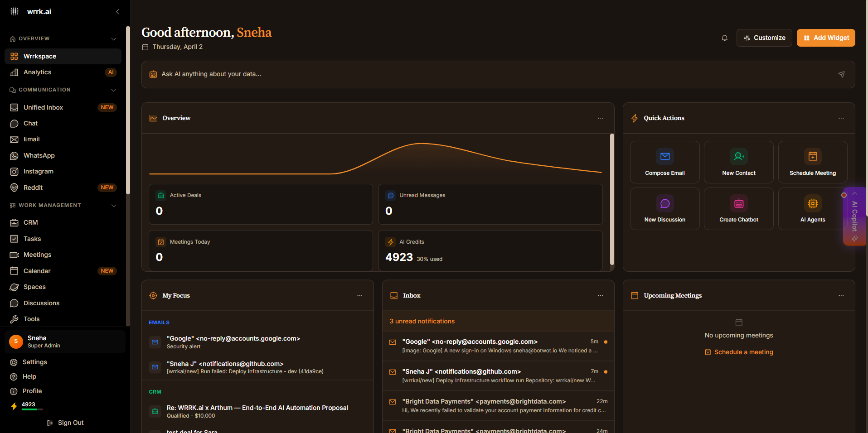This screenshot has height=433, width=868.
Task: Open the notifications bell icon
Action: [x=724, y=38]
